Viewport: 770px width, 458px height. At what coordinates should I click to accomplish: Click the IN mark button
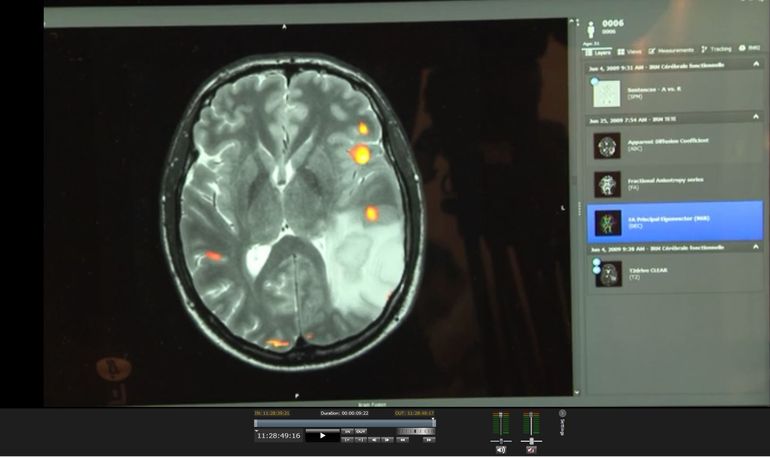(347, 431)
